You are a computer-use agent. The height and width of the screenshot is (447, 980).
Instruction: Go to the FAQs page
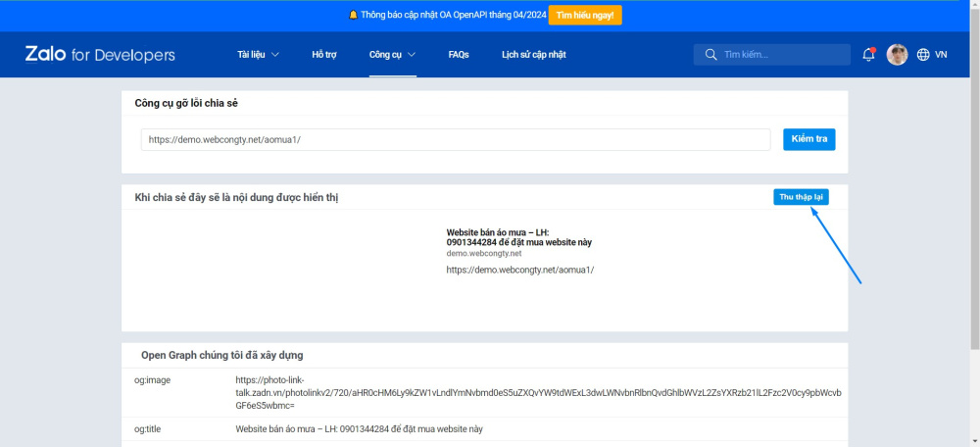[x=459, y=55]
